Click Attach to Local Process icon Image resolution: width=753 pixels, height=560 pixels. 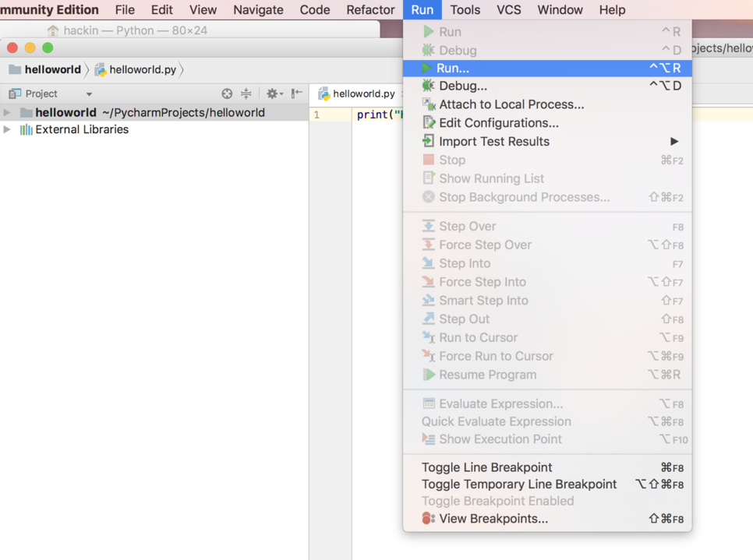(x=429, y=104)
